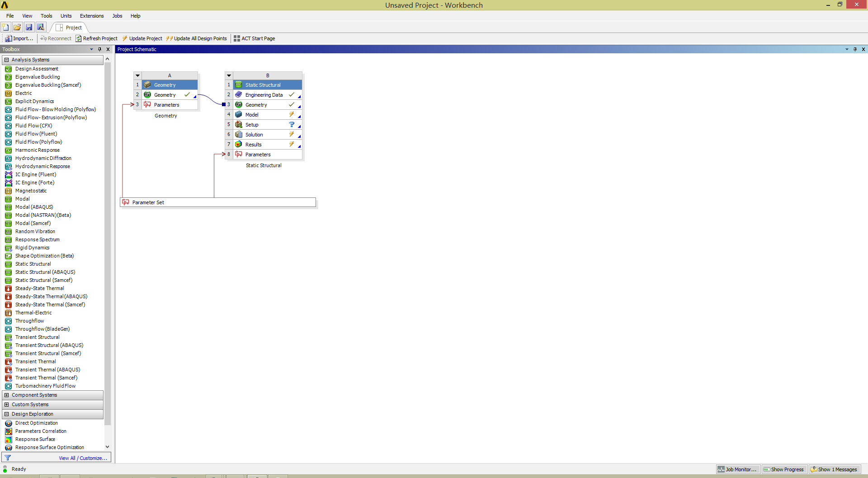Select Engineering Data cell in system B
Viewport: 868px width, 478px height.
pyautogui.click(x=268, y=95)
